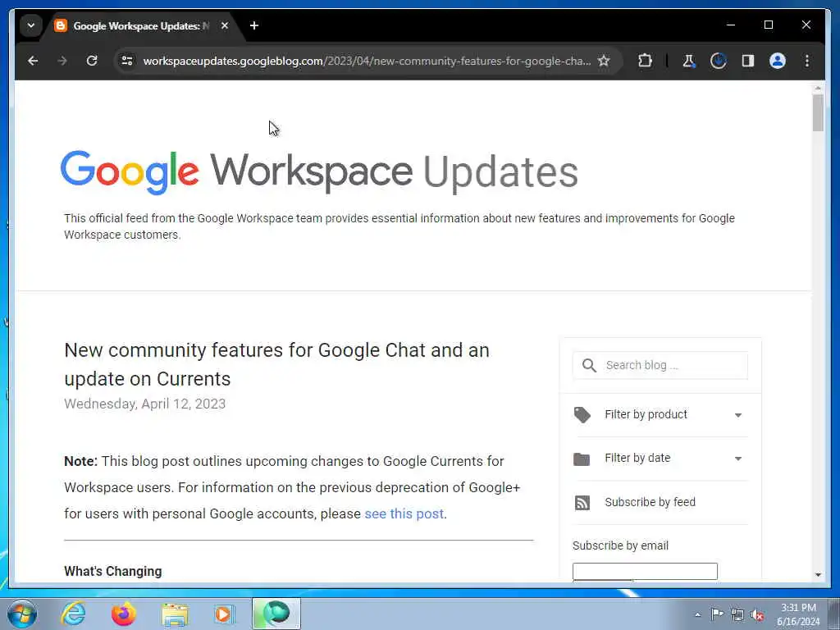Click the product tag icon

pos(582,414)
